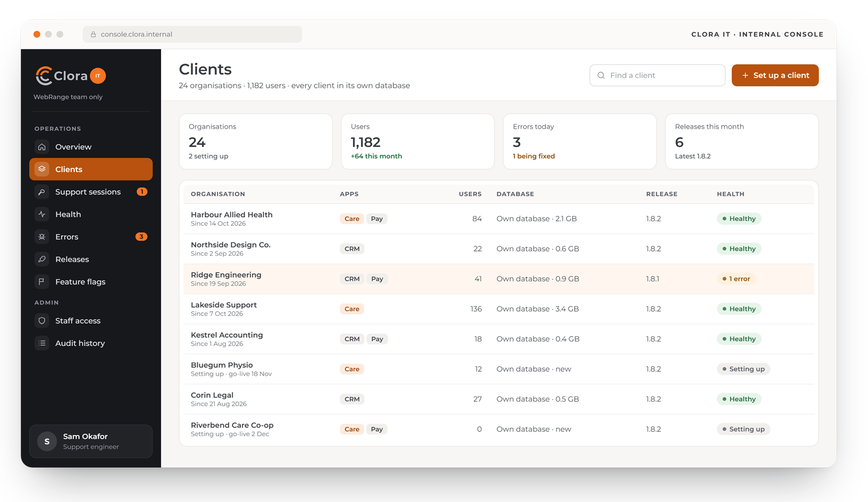Click the ORGANISATION column header

(218, 194)
